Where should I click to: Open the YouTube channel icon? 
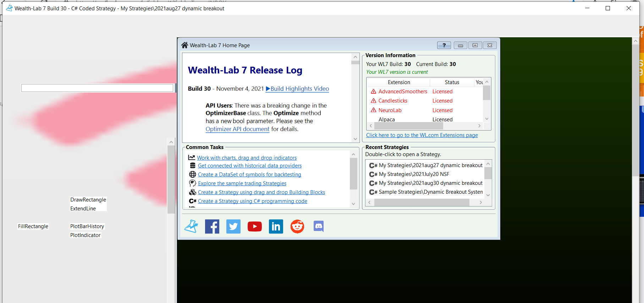255,226
